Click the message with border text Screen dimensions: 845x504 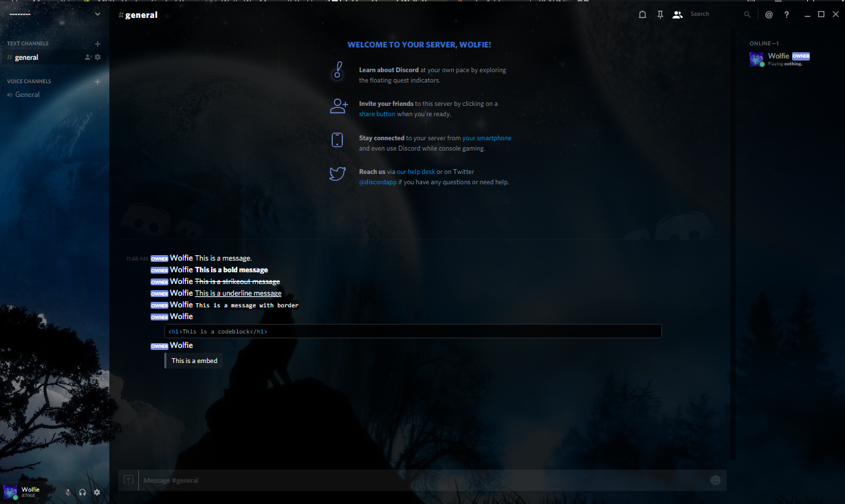[x=247, y=305]
